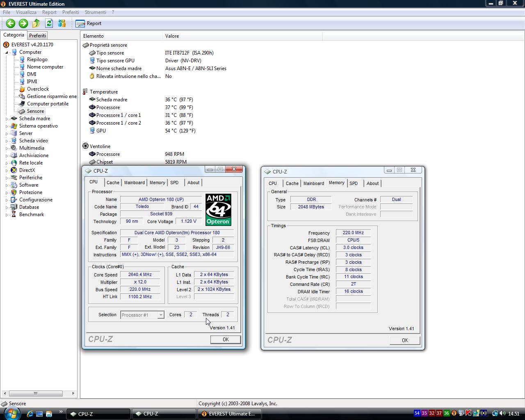
Task: Click the Periferiche icon in tree
Action: point(14,178)
